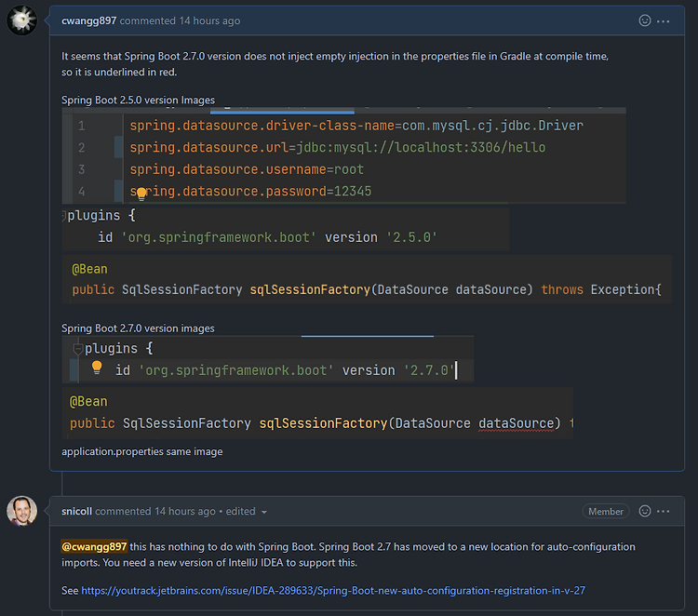Screen dimensions: 698x616
Task: Click the '14 hours ago' timestamp on cwangg897's comment
Action: point(209,20)
